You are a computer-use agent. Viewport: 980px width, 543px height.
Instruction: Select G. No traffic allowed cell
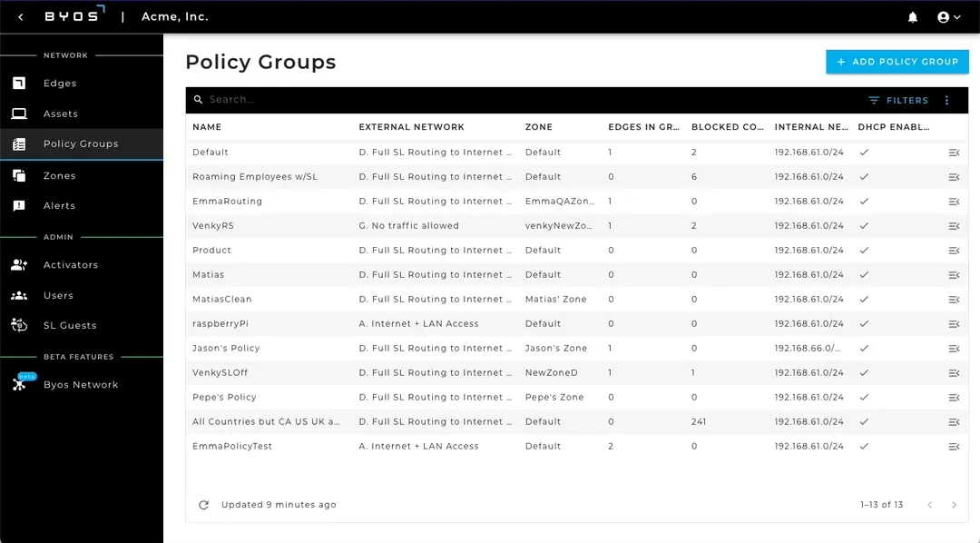[x=408, y=226]
